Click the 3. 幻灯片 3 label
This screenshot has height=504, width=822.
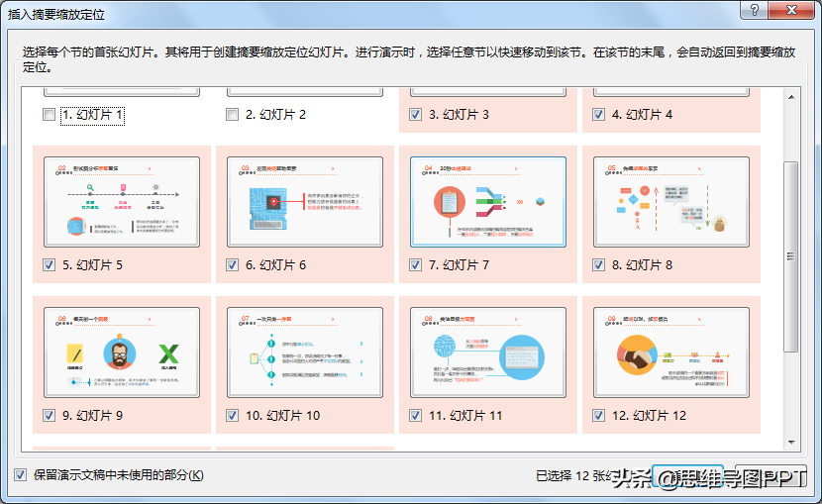[x=459, y=115]
